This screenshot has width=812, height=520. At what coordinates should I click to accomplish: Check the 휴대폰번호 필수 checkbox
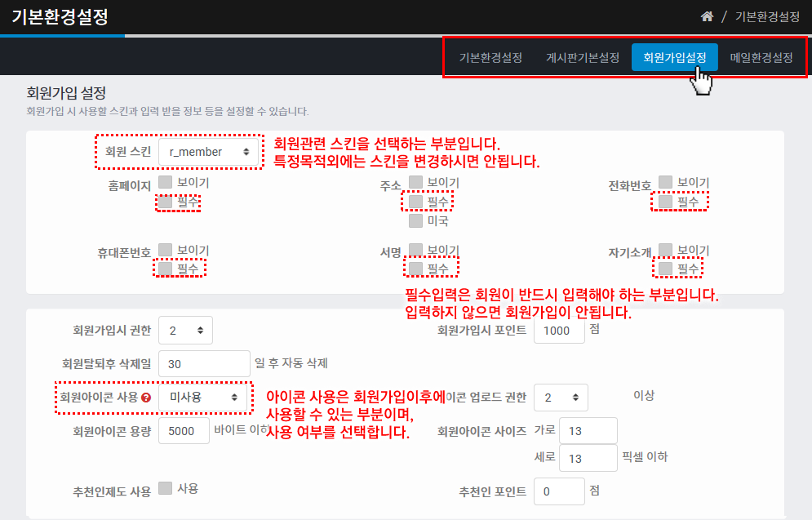point(166,268)
